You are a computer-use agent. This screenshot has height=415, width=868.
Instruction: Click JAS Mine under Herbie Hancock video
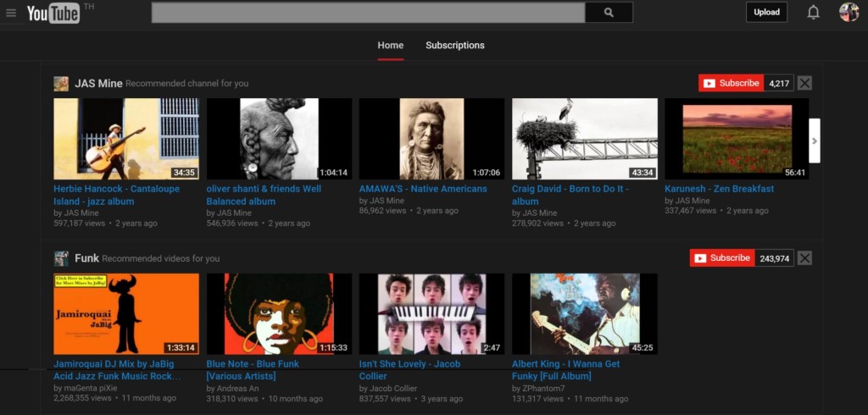pos(81,213)
